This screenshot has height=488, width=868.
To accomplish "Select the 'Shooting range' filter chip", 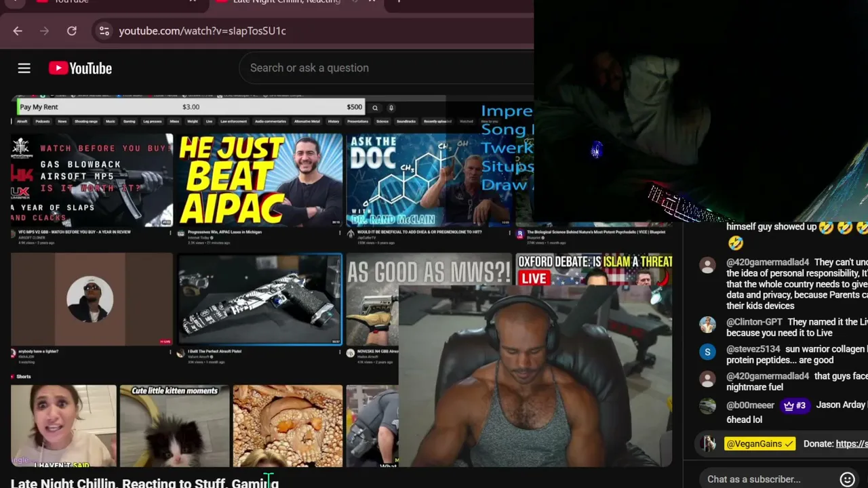I will [x=86, y=121].
